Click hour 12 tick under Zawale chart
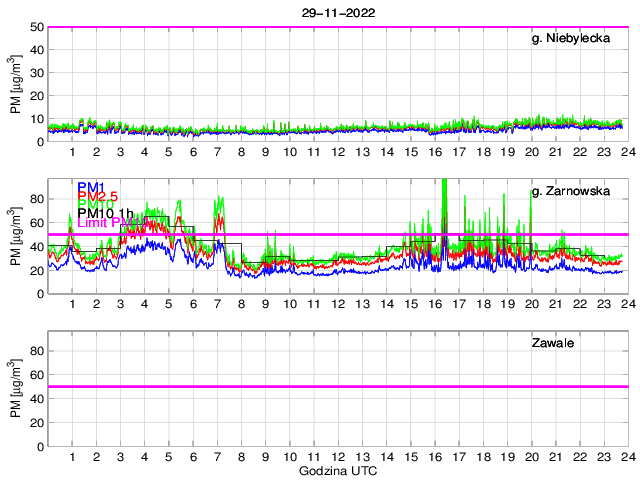This screenshot has width=640, height=480. 338,457
